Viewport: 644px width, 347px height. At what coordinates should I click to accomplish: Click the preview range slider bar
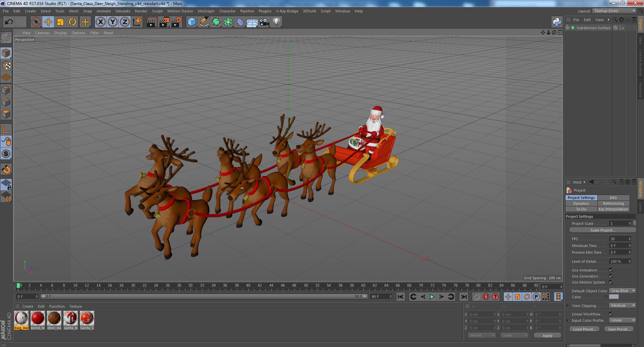coord(204,297)
